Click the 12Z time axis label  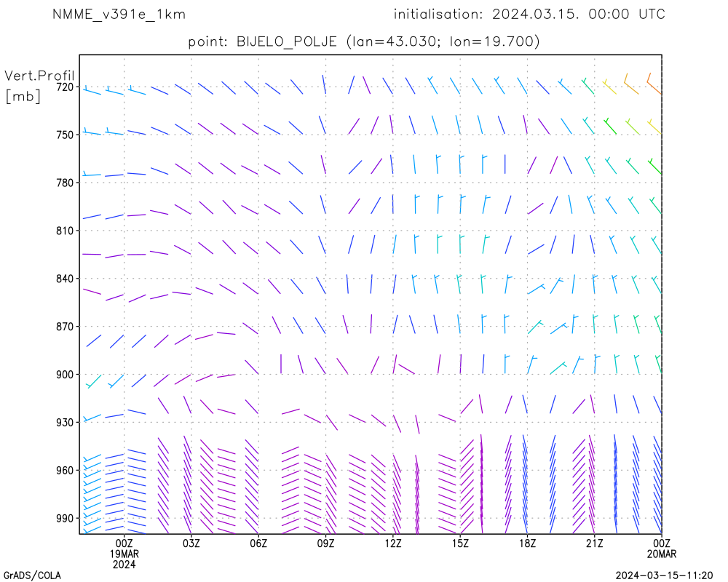(x=393, y=543)
